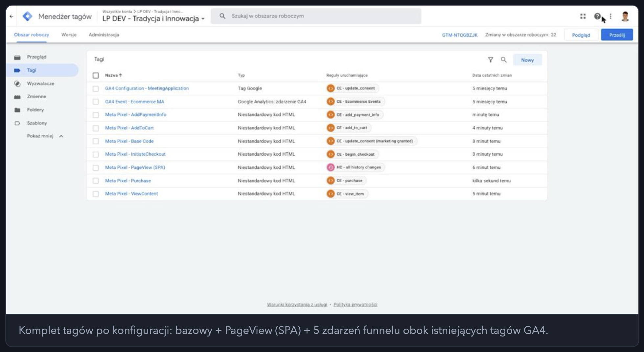Viewport: 644px width, 352px height.
Task: Open the Warunki korzystania z usługi link
Action: pyautogui.click(x=297, y=305)
